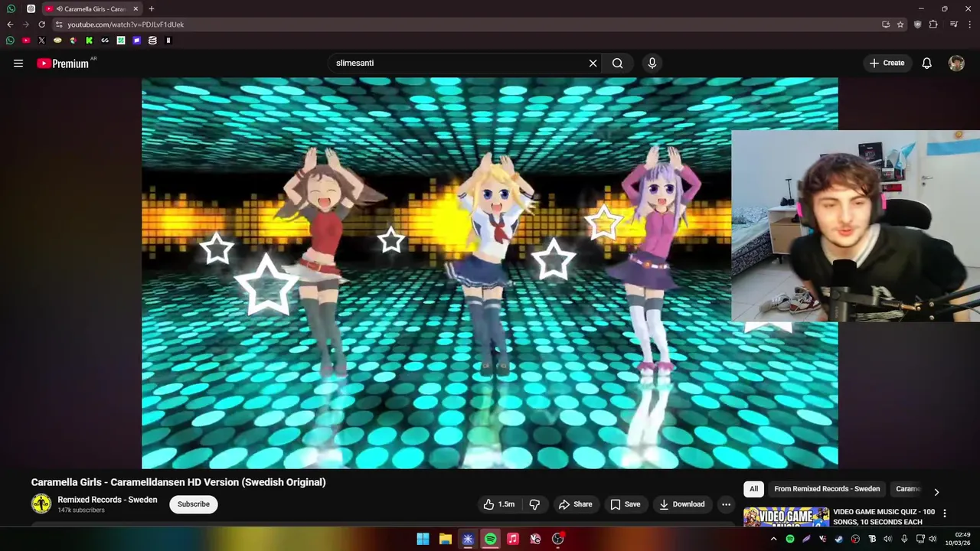980x551 pixels.
Task: Dislike the video
Action: [534, 504]
